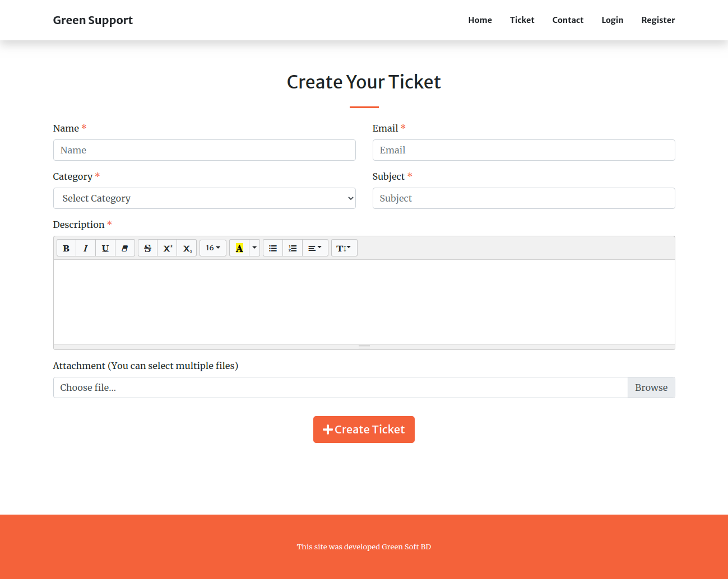The height and width of the screenshot is (579, 728).
Task: Insert an unordered bullet list
Action: [x=273, y=248]
